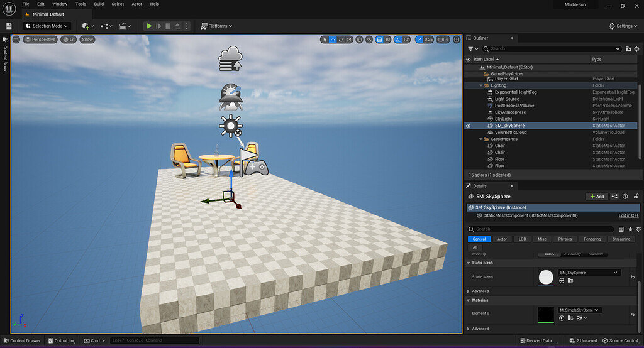Open the Outliner settings gear
Viewport: 644px width, 348px height.
pos(638,48)
